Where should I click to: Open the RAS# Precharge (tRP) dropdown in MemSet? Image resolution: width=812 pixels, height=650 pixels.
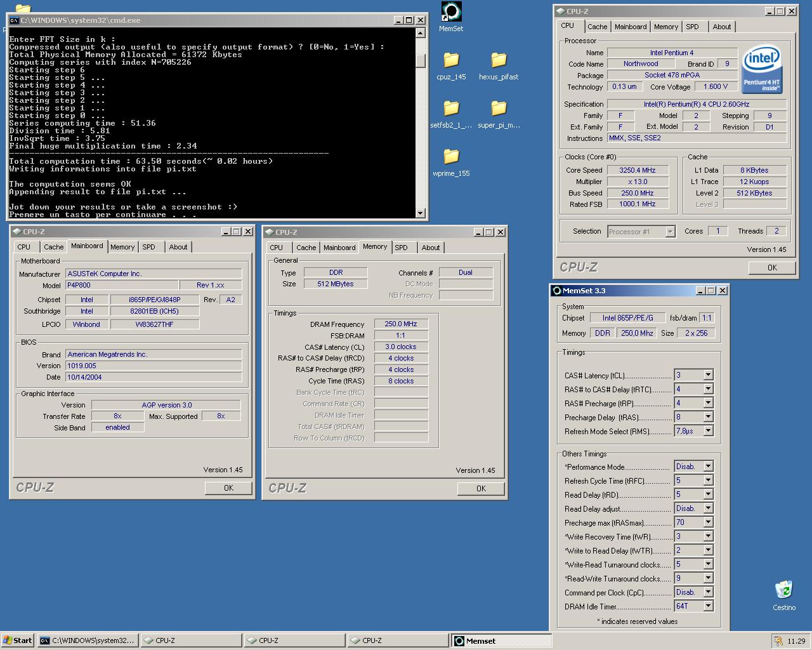708,403
